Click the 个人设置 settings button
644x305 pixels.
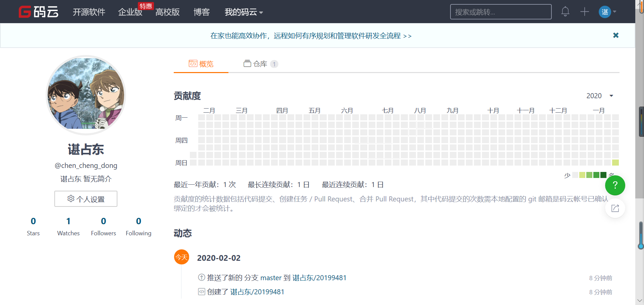point(86,199)
